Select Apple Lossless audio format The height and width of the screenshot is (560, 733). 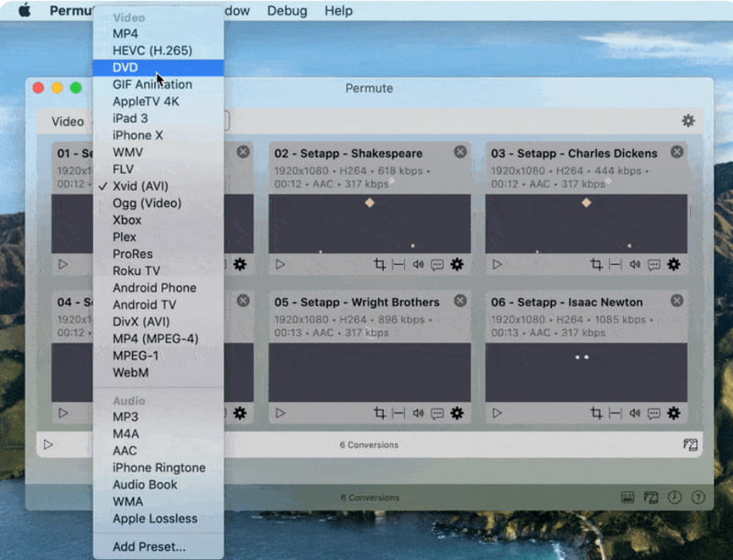click(155, 519)
